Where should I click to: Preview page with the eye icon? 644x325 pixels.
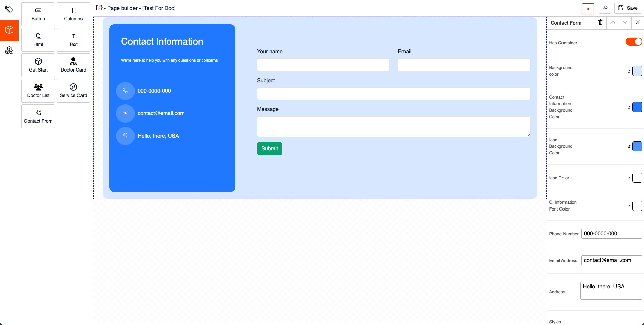(605, 8)
